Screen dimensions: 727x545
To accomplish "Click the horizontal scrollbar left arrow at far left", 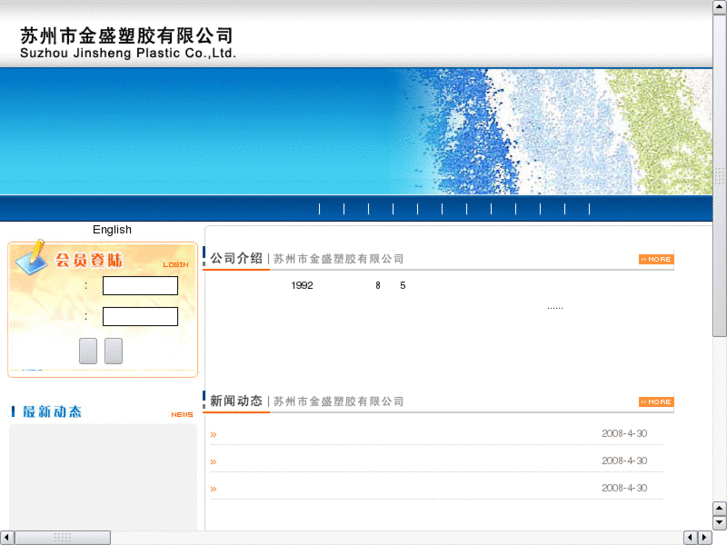I will pos(6,538).
